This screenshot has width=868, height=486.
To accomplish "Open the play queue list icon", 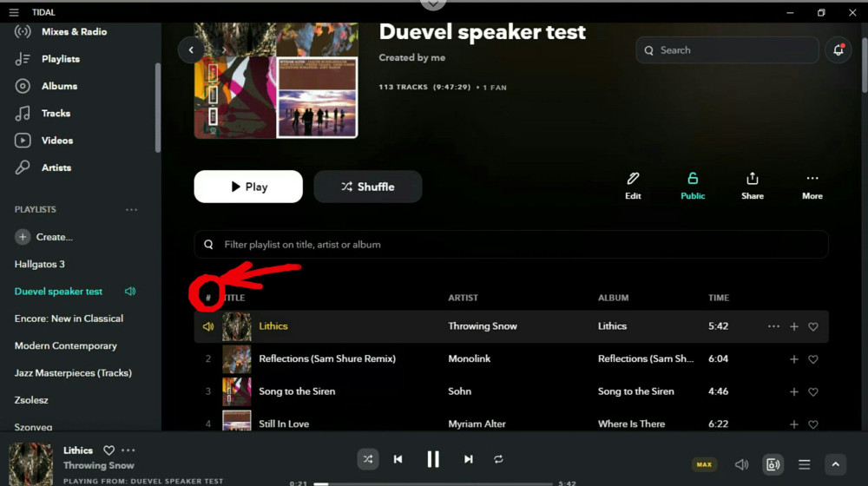I will tap(804, 464).
